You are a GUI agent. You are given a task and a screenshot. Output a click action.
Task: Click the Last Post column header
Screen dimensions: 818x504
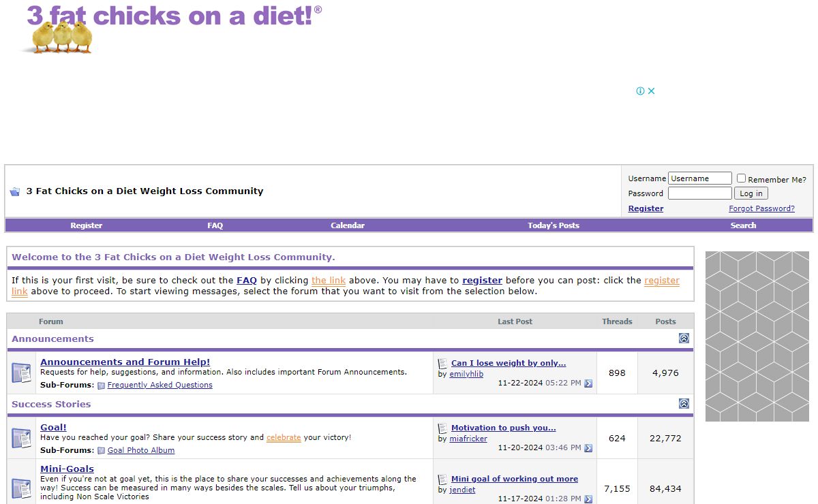[x=515, y=321]
